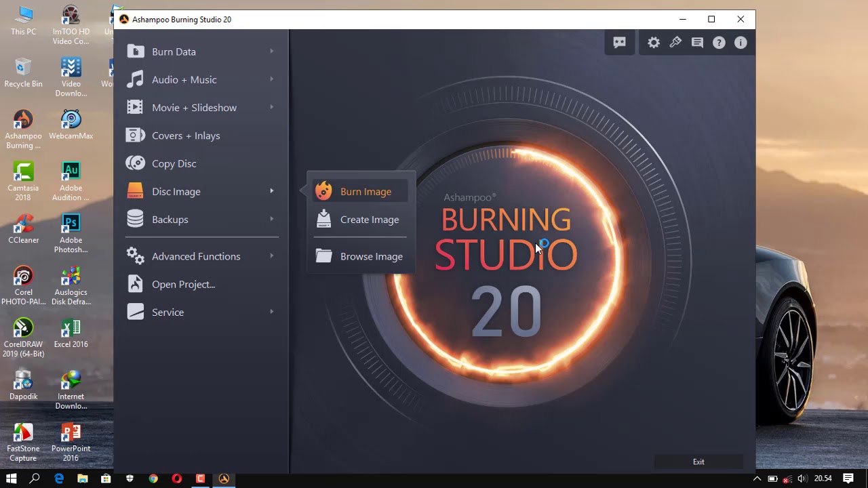This screenshot has height=488, width=868.
Task: Expand the Service submenu arrow
Action: (x=271, y=312)
